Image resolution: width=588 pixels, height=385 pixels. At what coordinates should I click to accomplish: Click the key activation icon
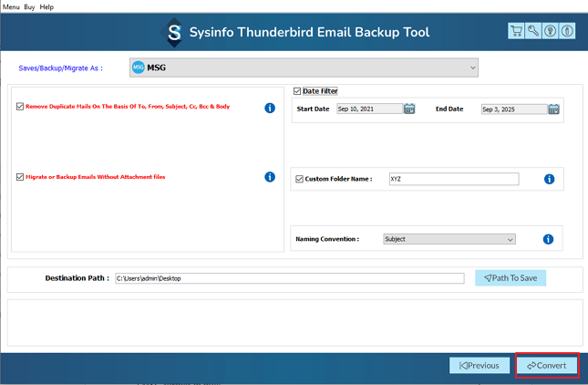click(x=533, y=31)
